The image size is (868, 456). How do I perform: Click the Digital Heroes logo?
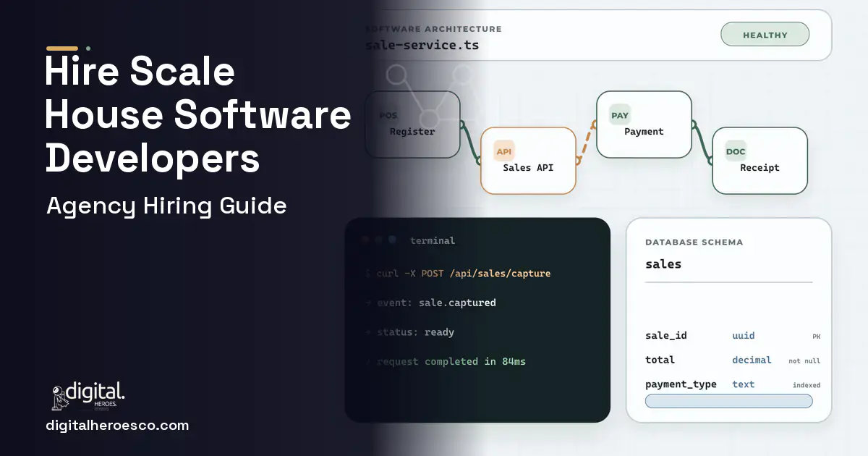(x=88, y=397)
